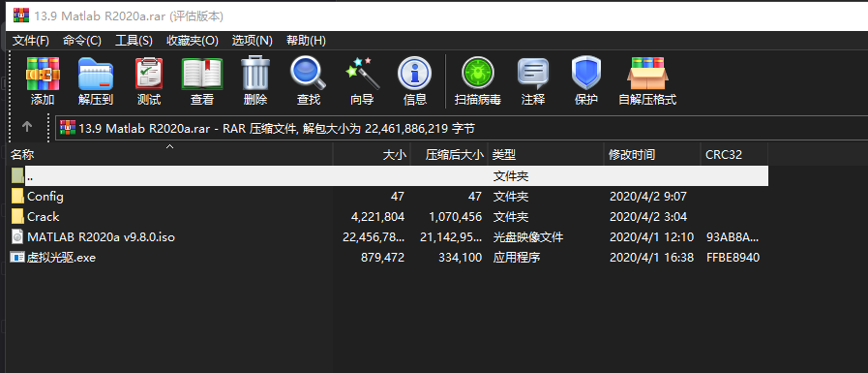868x373 pixels.
Task: Select the Crack folder icon
Action: (17, 217)
